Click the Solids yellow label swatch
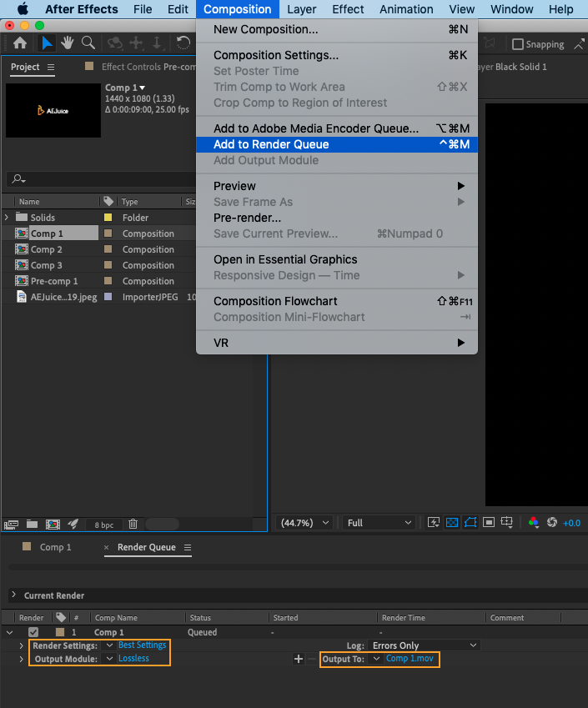Image resolution: width=588 pixels, height=708 pixels. pos(108,217)
